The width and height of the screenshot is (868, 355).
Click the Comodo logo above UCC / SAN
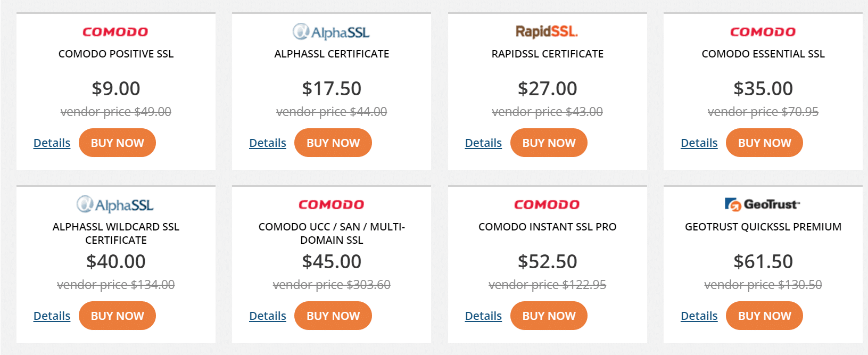pyautogui.click(x=331, y=204)
